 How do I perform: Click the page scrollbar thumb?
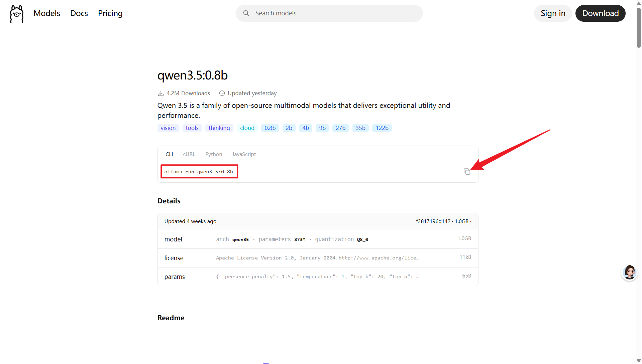pos(639,27)
